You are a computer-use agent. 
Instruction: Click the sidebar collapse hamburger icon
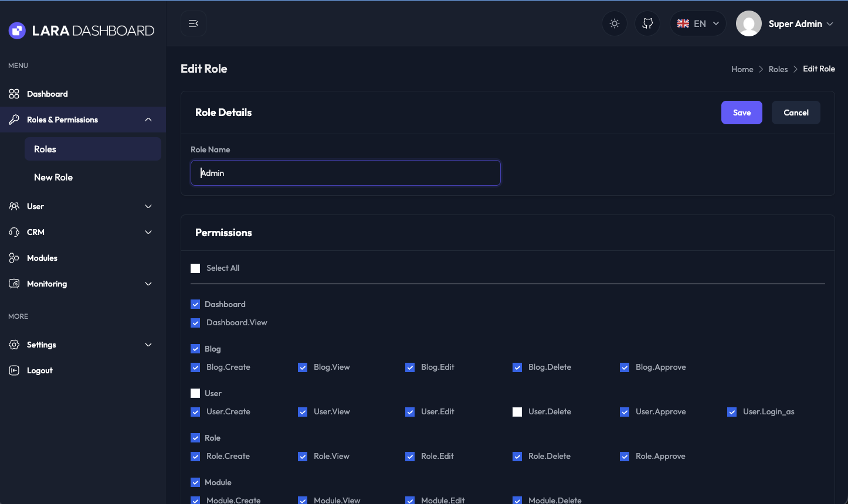pyautogui.click(x=194, y=23)
